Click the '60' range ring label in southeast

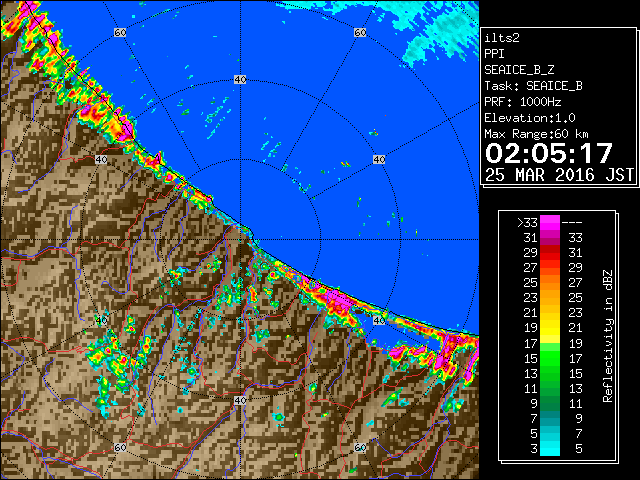(360, 447)
